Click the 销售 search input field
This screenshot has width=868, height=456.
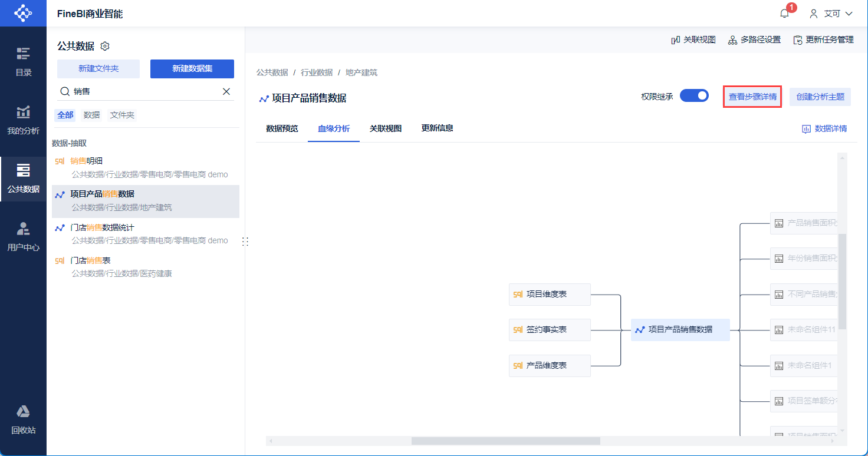point(144,91)
